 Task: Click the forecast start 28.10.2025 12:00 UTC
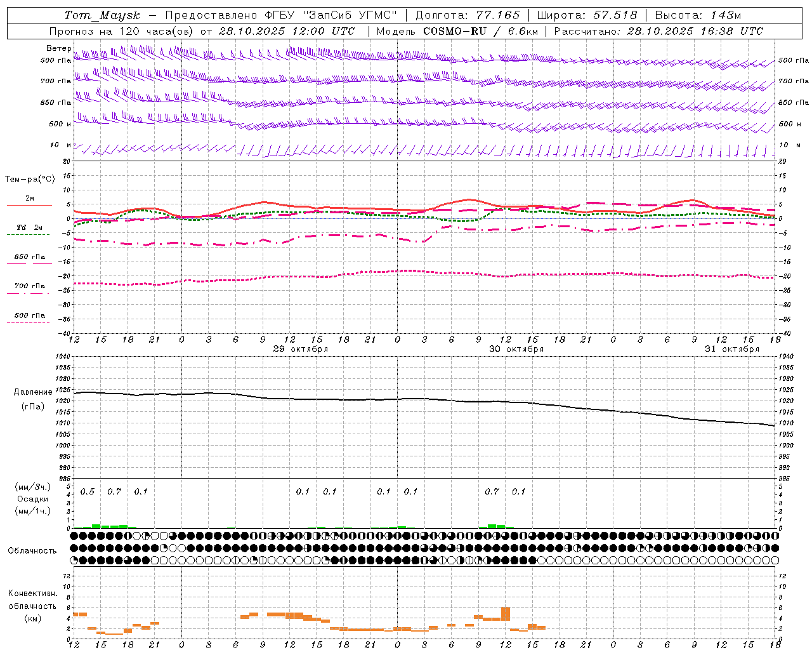point(287,31)
